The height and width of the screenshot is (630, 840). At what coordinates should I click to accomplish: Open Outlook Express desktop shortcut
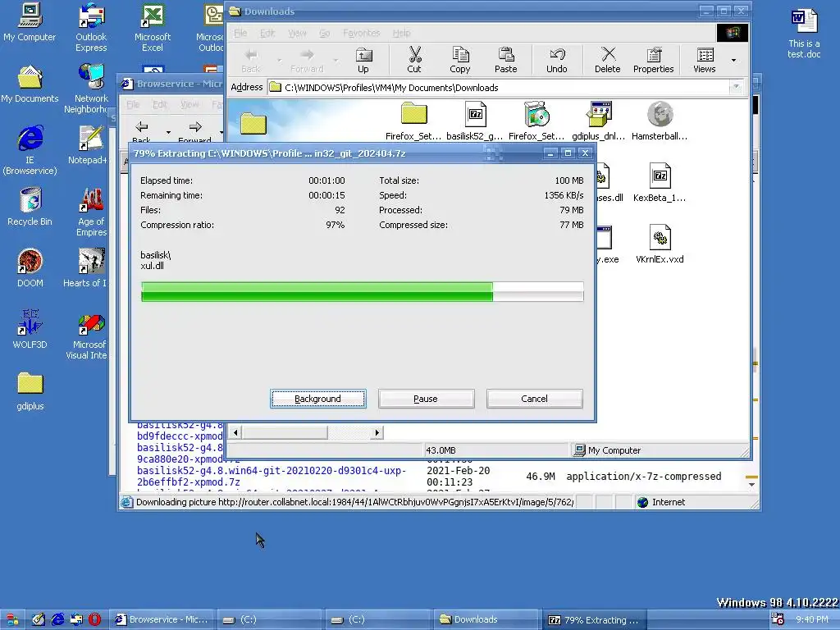click(91, 28)
